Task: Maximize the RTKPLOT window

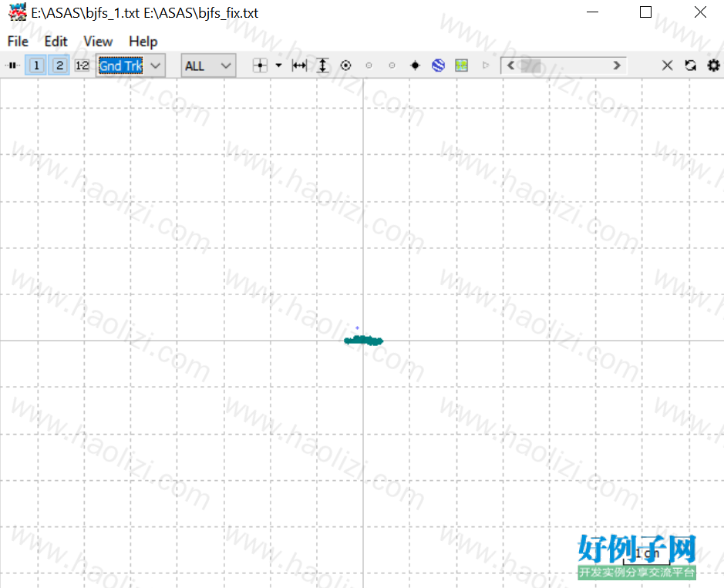Action: pos(645,12)
